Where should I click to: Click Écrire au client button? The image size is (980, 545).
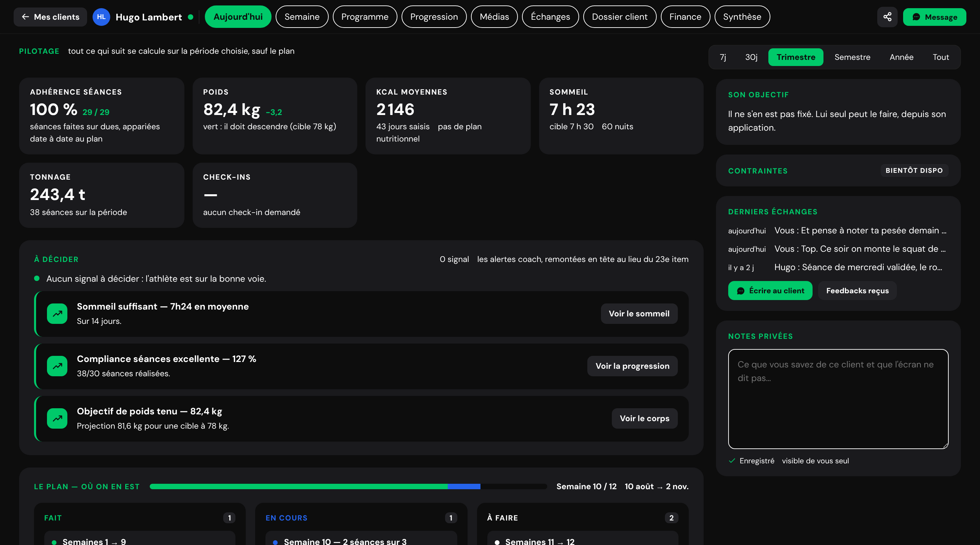(770, 291)
